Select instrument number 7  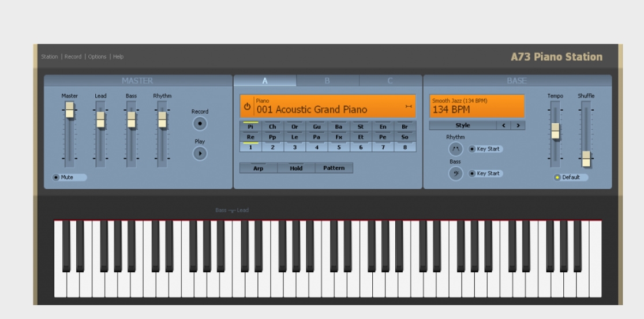[x=383, y=147]
